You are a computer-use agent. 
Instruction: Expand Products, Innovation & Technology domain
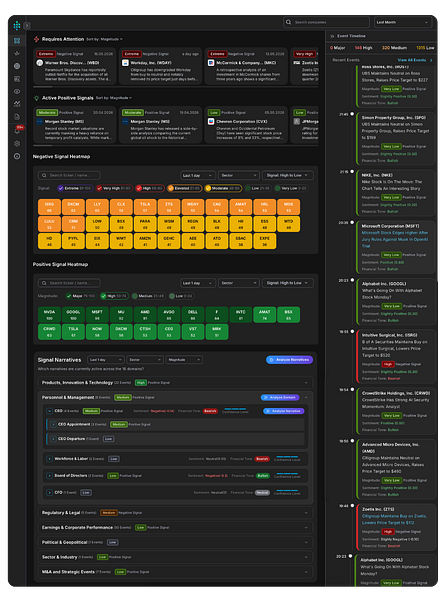pos(175,383)
